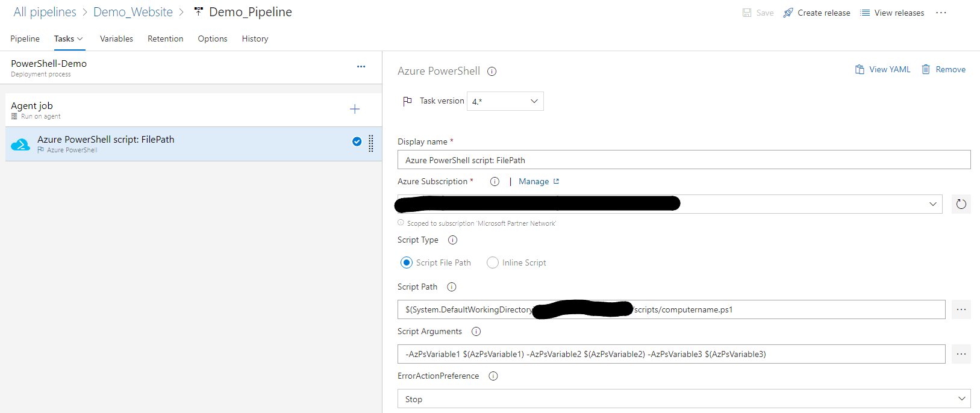This screenshot has width=980, height=413.
Task: Switch to the Variables tab
Action: tap(116, 39)
